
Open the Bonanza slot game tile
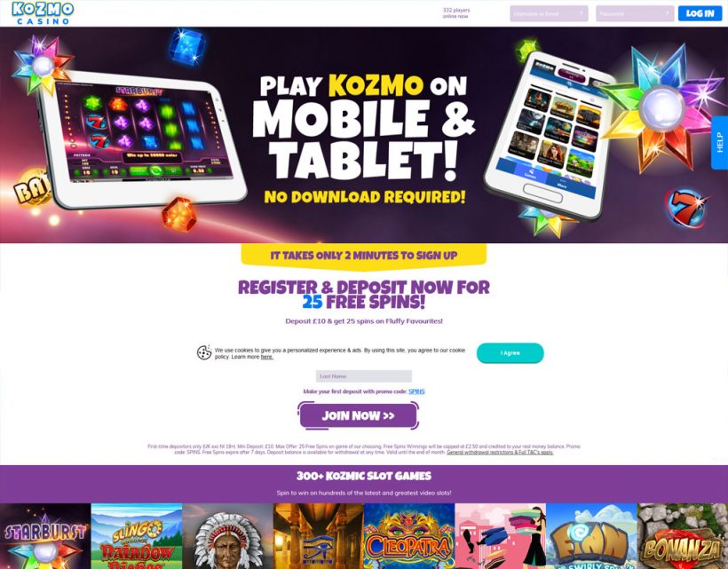click(683, 536)
